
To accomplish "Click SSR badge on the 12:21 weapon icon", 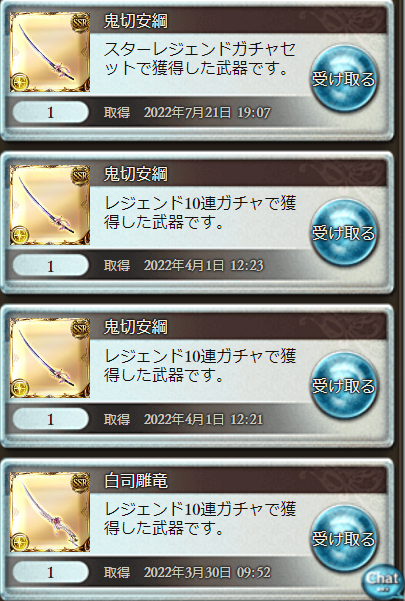I will pos(80,328).
